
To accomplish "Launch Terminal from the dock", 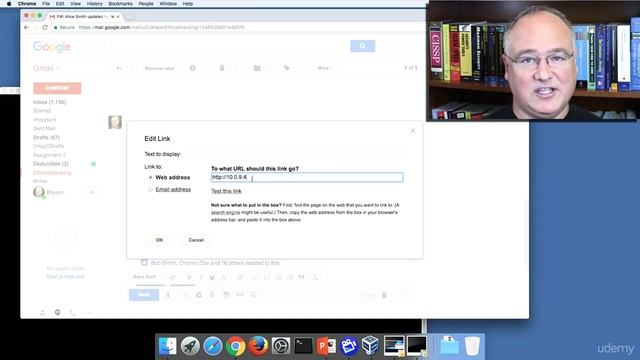I will [x=304, y=346].
